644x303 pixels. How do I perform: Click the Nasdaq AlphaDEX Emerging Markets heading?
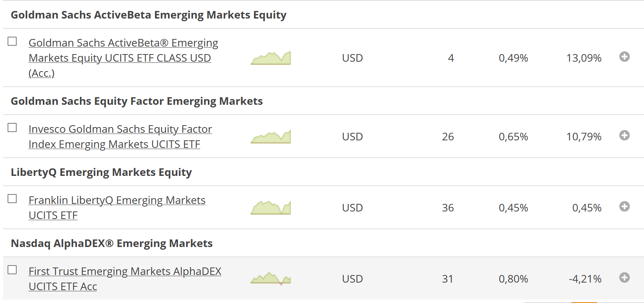point(112,243)
